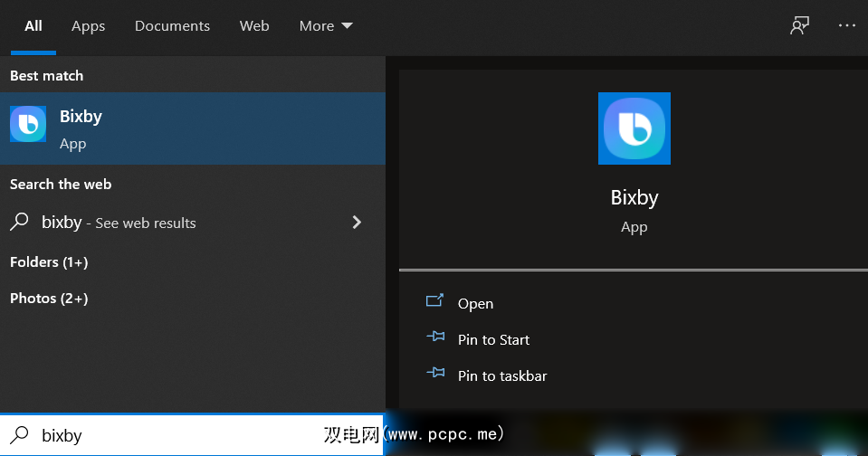868x456 pixels.
Task: Click Open in Bixby preview pane
Action: [475, 304]
